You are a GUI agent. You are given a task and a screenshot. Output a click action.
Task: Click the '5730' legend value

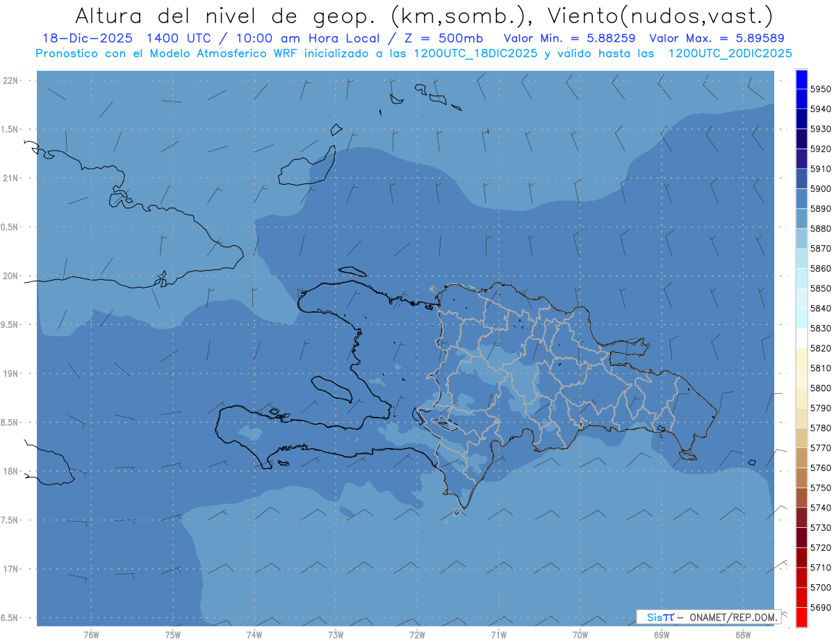click(x=820, y=527)
